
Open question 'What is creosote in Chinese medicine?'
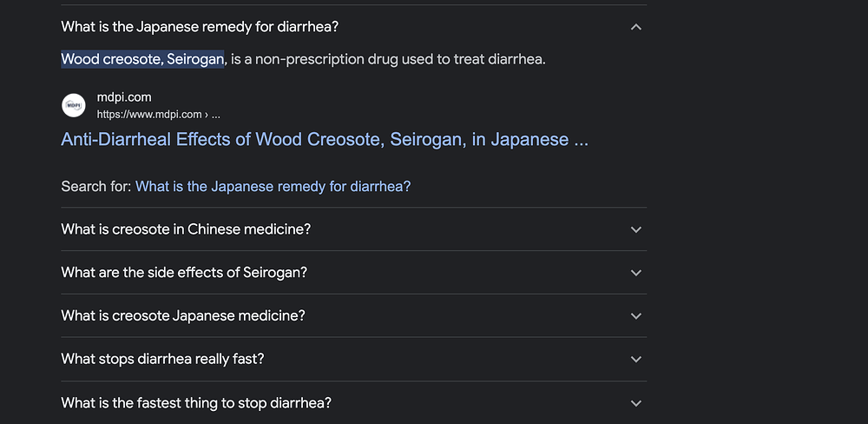click(x=186, y=229)
